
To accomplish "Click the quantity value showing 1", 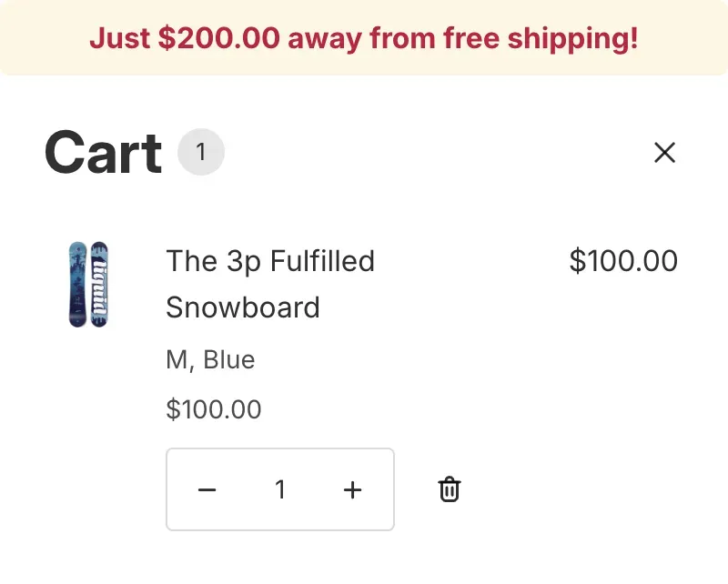I will click(x=279, y=489).
